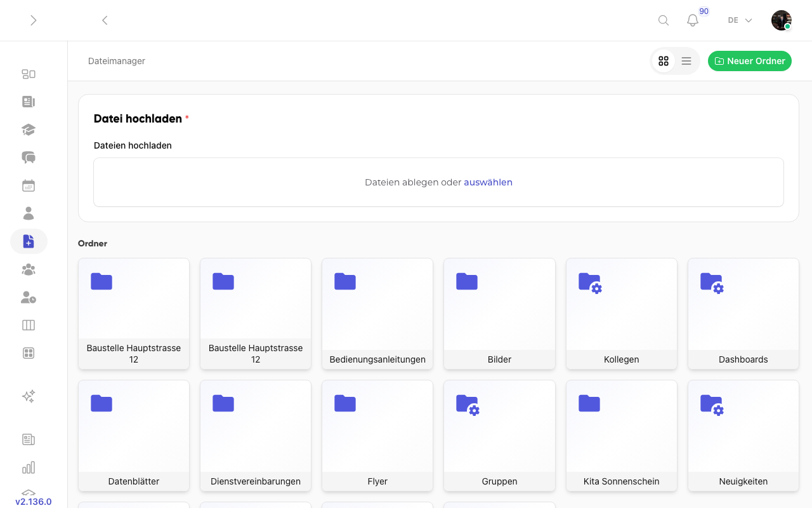This screenshot has height=508, width=812.
Task: Select the dashboard icon at the sidebar top
Action: 29,74
